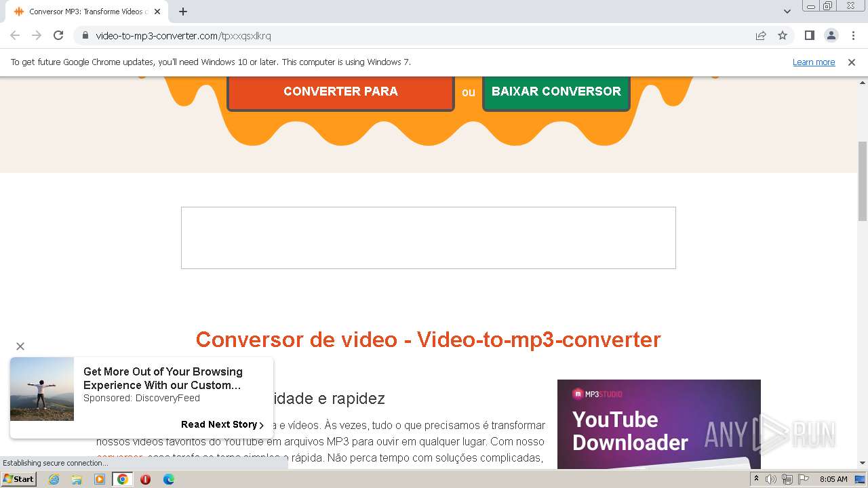Click the CONVERTER PARA button
This screenshot has width=868, height=488.
click(340, 93)
